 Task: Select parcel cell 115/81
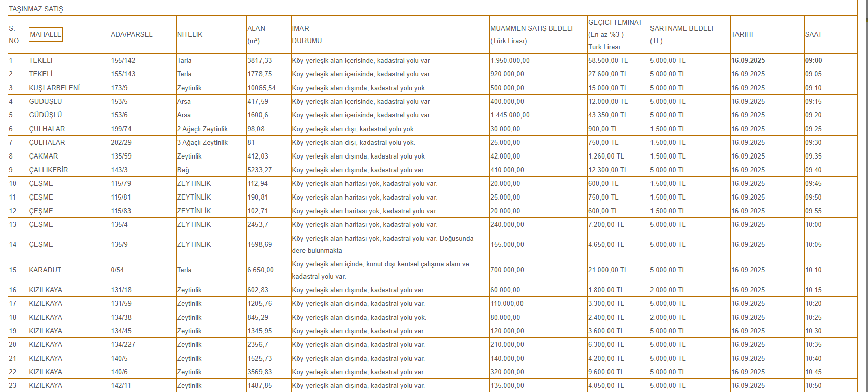coord(121,197)
